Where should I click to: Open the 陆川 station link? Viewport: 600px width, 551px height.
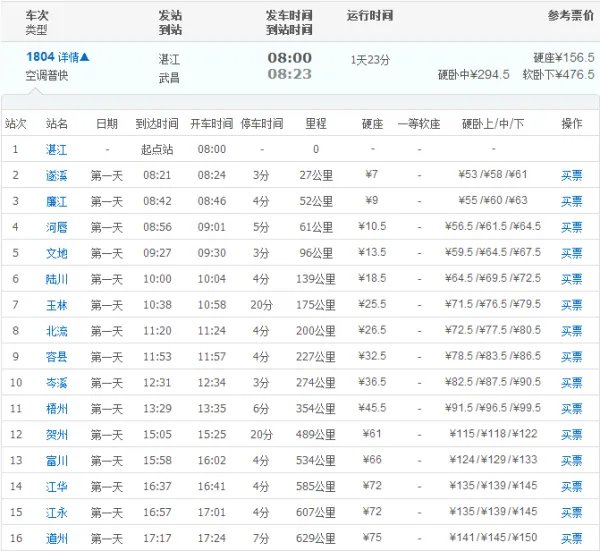[57, 279]
